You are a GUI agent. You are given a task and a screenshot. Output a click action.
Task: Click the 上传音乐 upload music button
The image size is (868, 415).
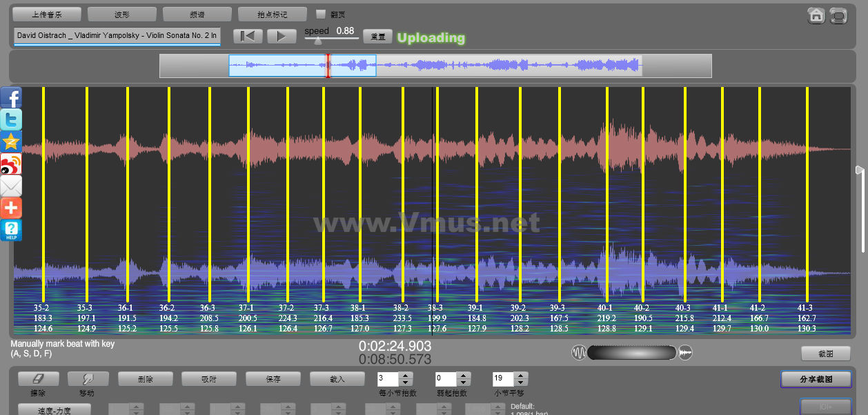(47, 14)
